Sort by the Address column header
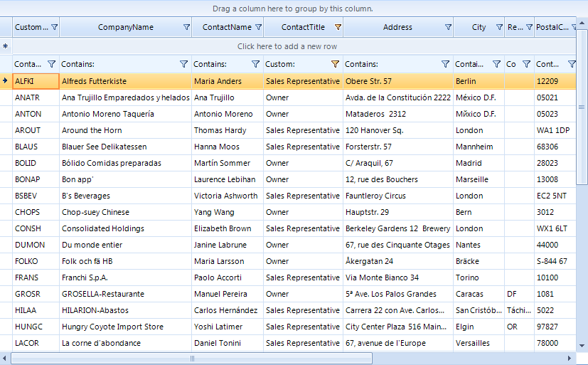 [397, 27]
